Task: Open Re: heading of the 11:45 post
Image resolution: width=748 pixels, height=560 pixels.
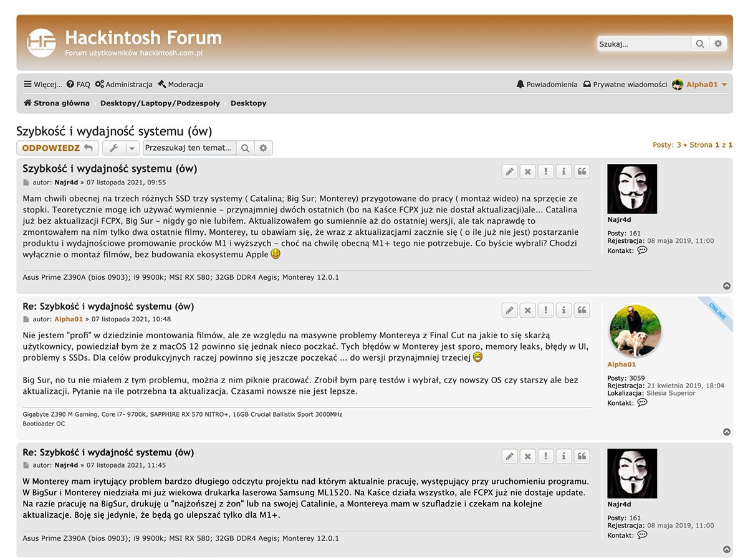Action: 108,453
